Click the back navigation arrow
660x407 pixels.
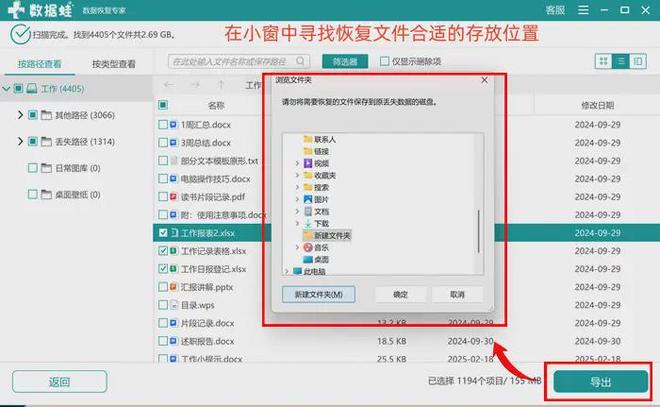169,85
